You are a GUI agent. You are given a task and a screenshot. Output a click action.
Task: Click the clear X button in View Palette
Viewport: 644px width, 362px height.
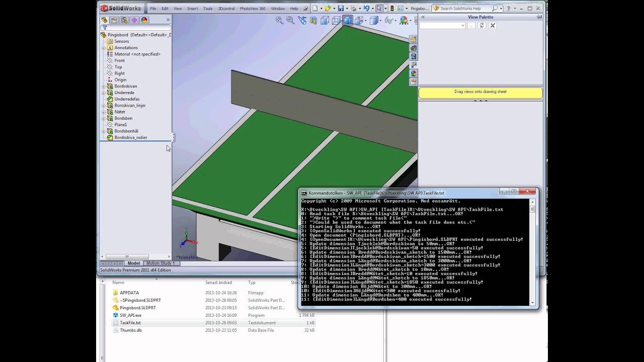pos(493,25)
